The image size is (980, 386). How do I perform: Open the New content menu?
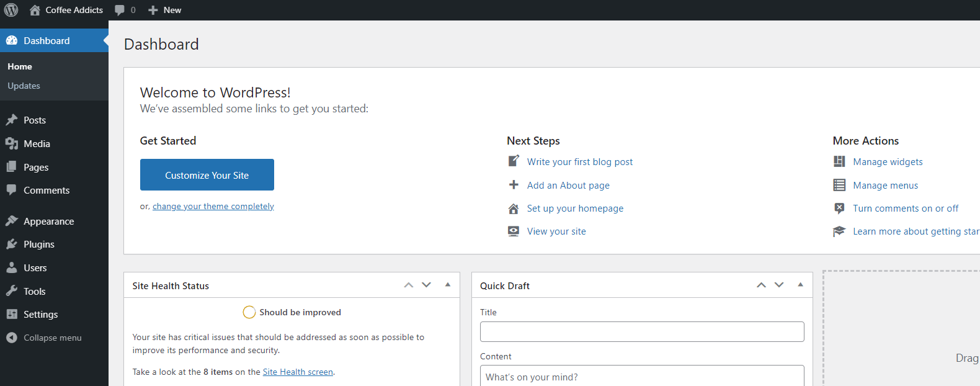coord(165,10)
